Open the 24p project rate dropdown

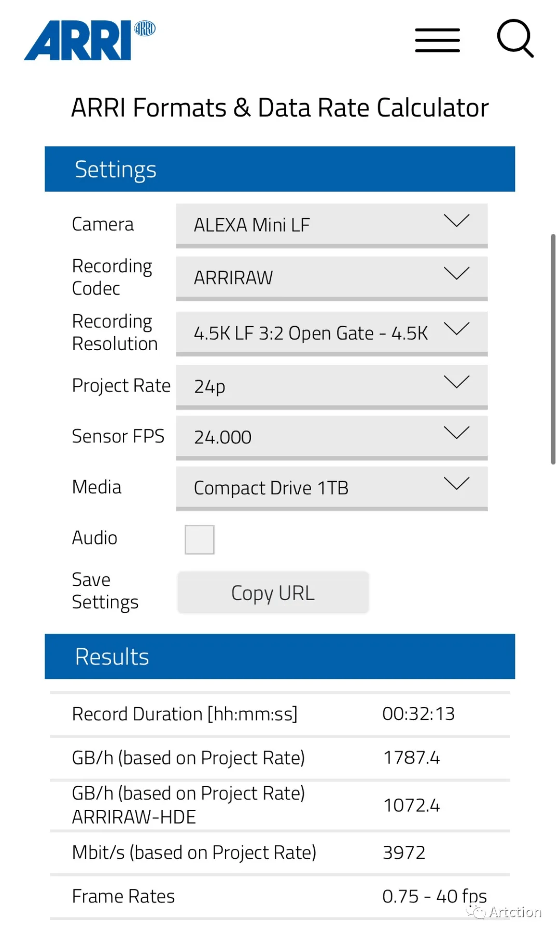[x=332, y=387]
